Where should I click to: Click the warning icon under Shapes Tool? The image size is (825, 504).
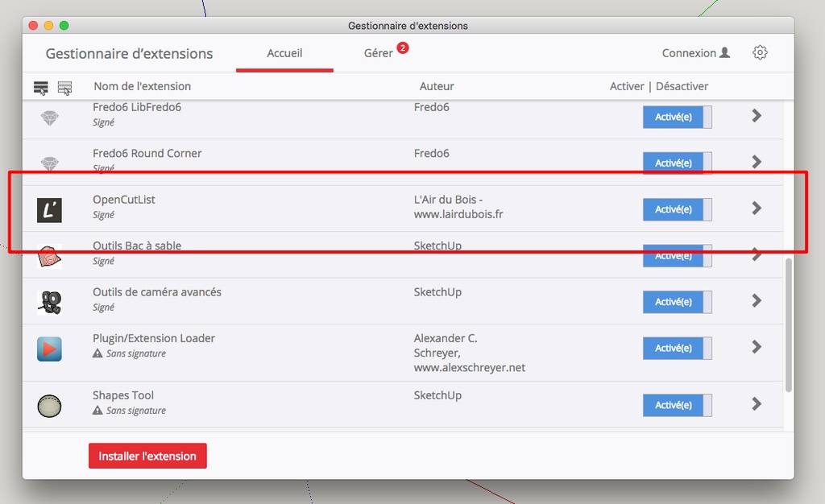[x=97, y=410]
